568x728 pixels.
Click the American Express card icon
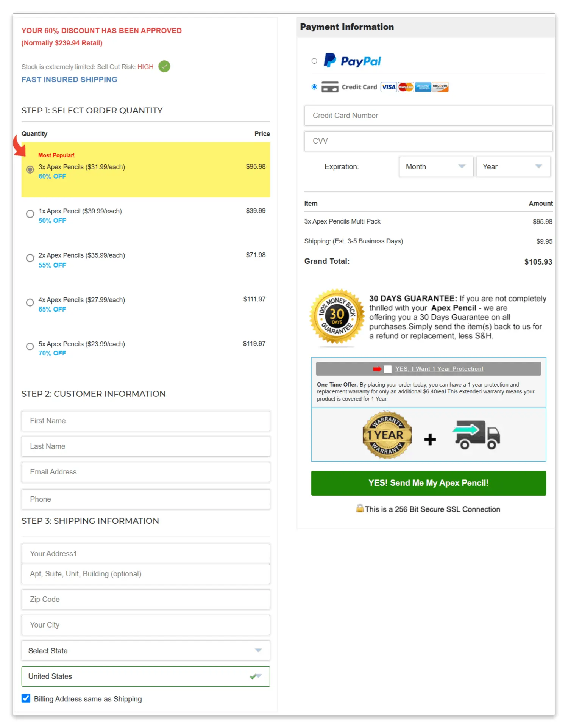(423, 87)
